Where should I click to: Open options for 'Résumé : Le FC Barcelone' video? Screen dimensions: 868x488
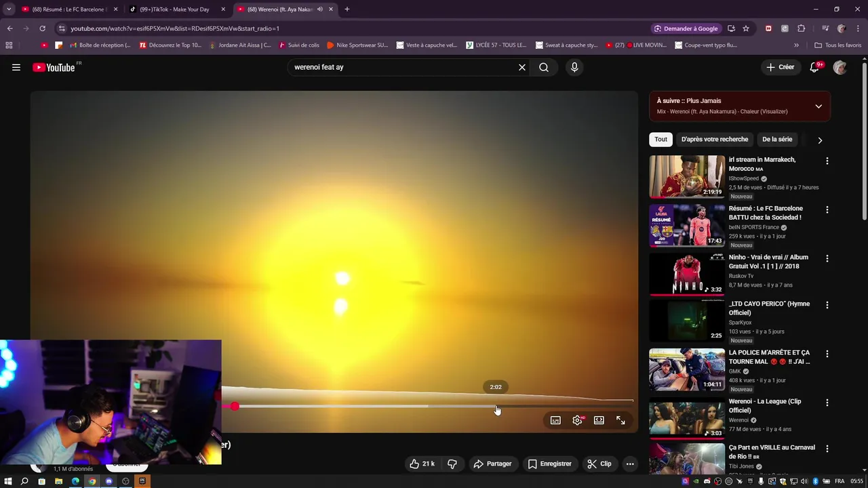click(x=827, y=210)
